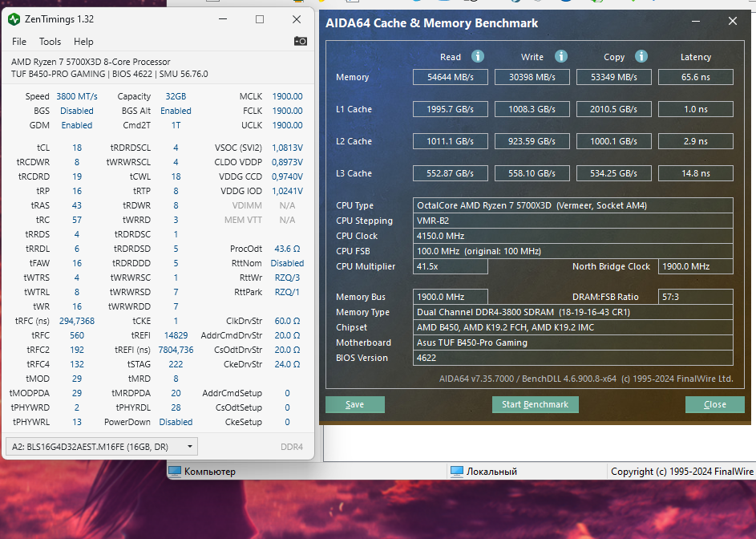Click the Save button in AIDA64

[x=355, y=404]
